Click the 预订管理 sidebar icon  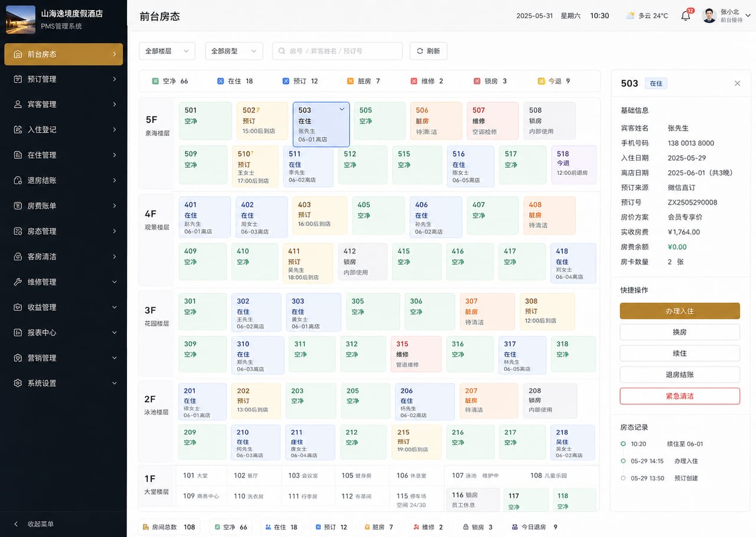coord(18,79)
